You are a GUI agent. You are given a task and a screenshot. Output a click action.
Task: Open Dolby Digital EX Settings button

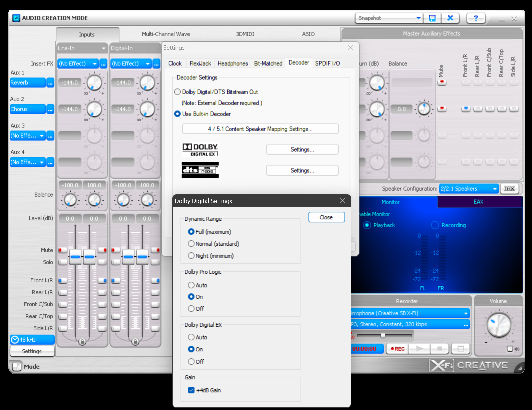click(302, 149)
